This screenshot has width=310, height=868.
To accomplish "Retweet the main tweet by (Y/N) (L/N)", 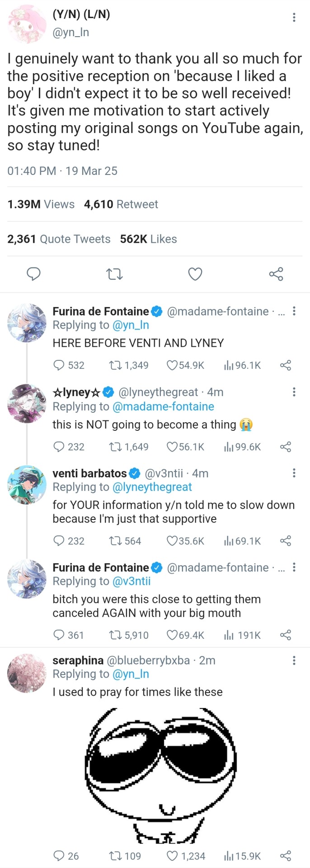I will click(x=114, y=274).
